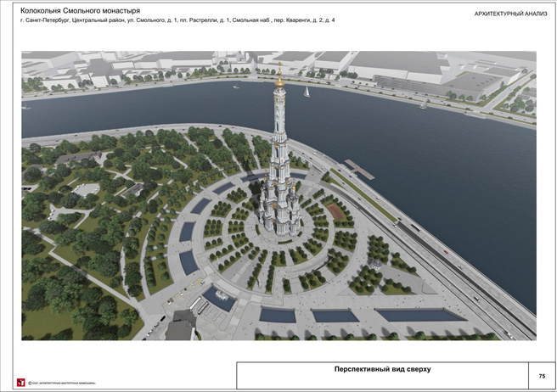Click the small fountain in the dark pool

pos(221,297)
